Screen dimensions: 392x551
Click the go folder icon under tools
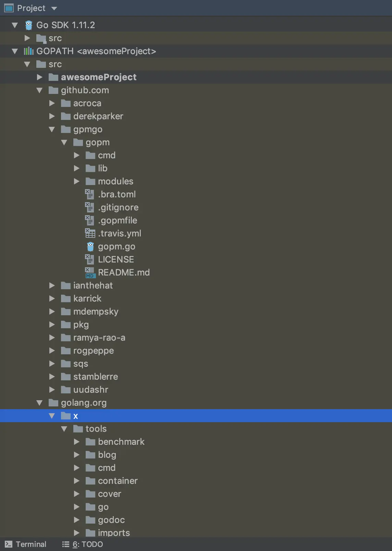pos(90,507)
